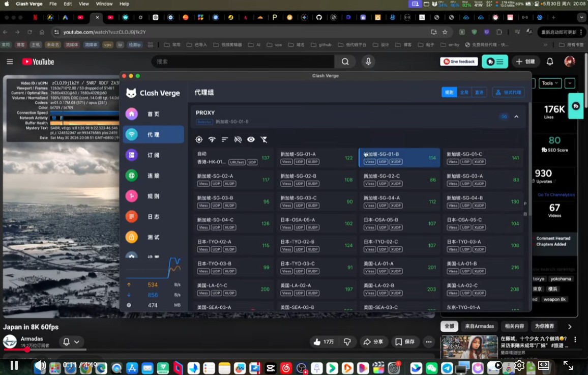Open the TubeBuddy teal menu button
The height and width of the screenshot is (375, 588).
coord(495,62)
